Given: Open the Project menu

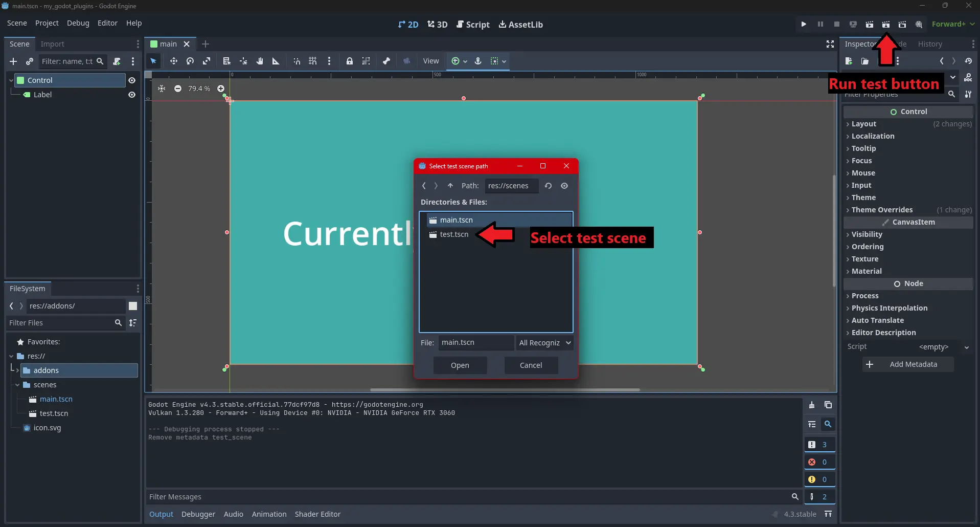Looking at the screenshot, I should [x=47, y=23].
